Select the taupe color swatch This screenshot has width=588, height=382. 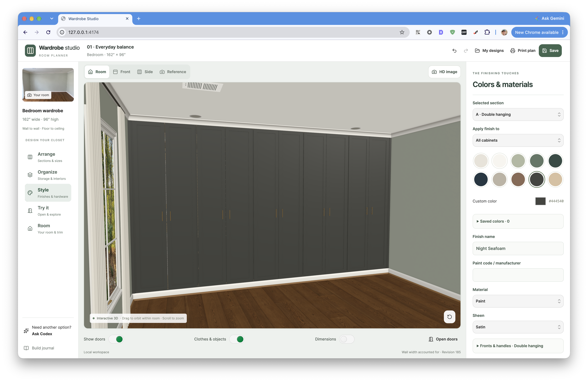coord(499,180)
